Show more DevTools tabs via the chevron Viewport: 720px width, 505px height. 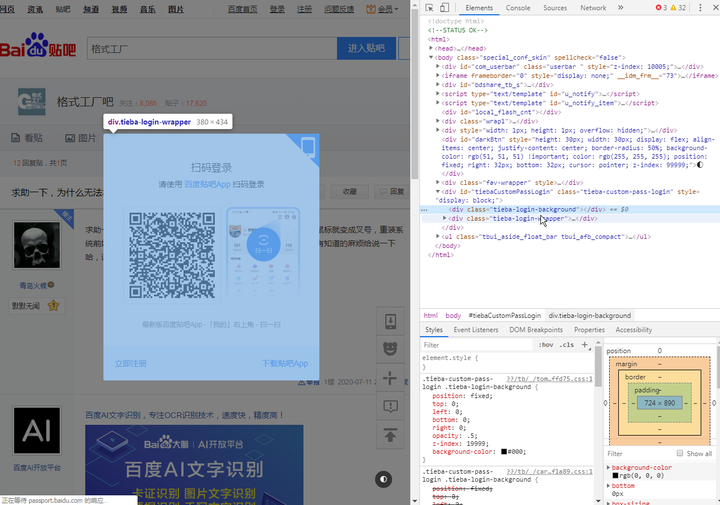point(619,8)
